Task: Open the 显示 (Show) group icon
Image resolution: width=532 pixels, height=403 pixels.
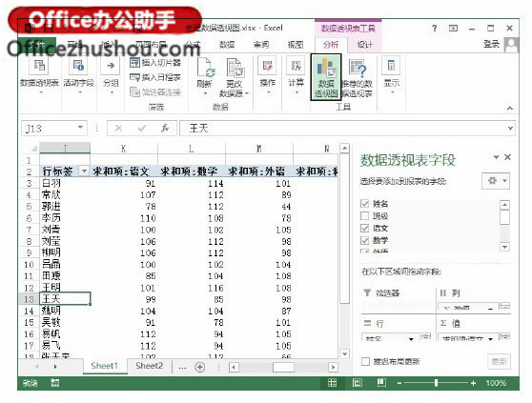Action: click(x=391, y=66)
